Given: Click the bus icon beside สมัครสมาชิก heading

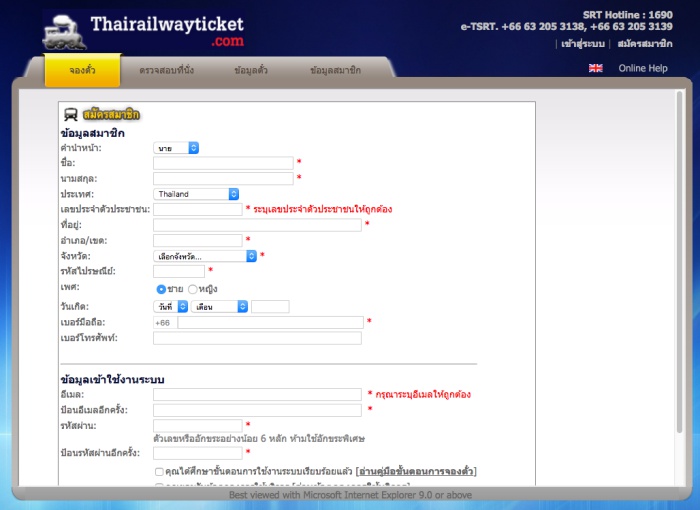Looking at the screenshot, I should point(71,114).
